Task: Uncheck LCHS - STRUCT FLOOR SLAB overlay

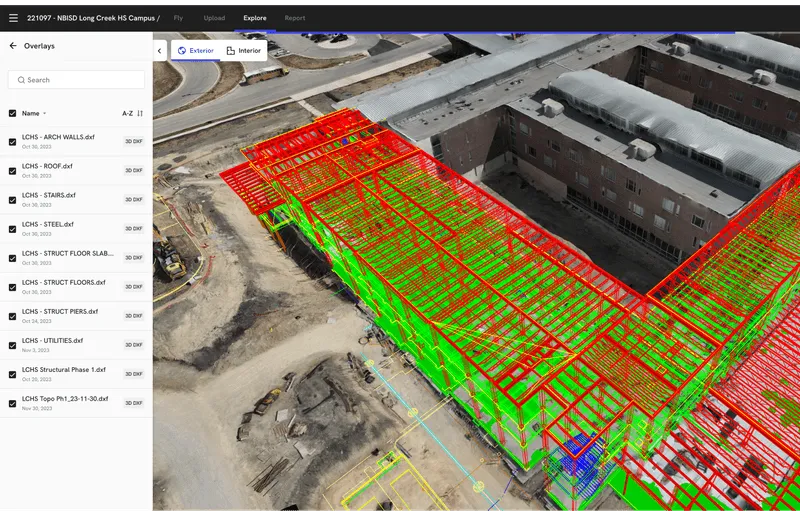Action: [x=12, y=258]
